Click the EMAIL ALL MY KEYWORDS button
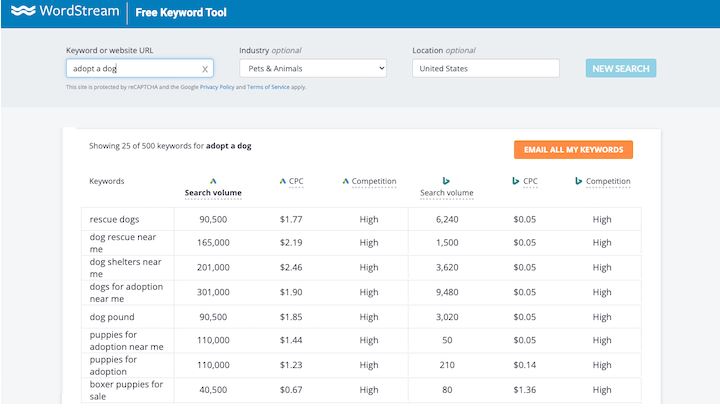 (573, 149)
